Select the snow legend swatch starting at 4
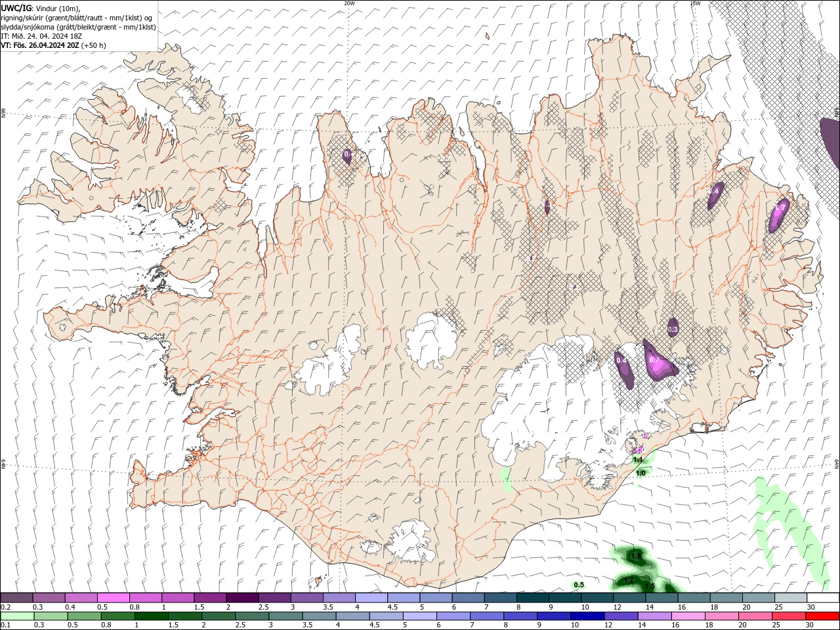 tap(371, 597)
